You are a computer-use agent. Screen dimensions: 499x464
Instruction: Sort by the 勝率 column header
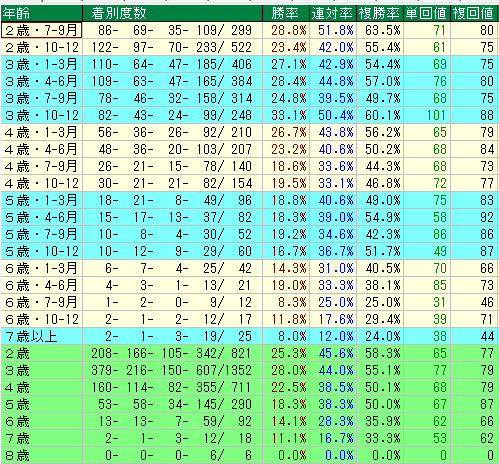click(286, 13)
